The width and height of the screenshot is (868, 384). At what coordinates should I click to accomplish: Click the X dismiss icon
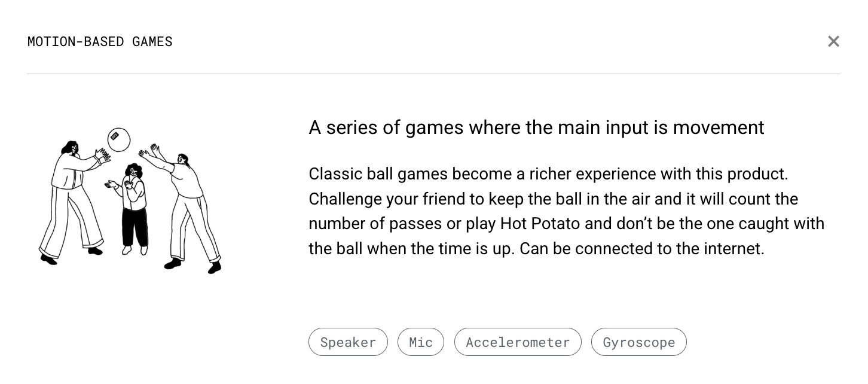point(833,41)
